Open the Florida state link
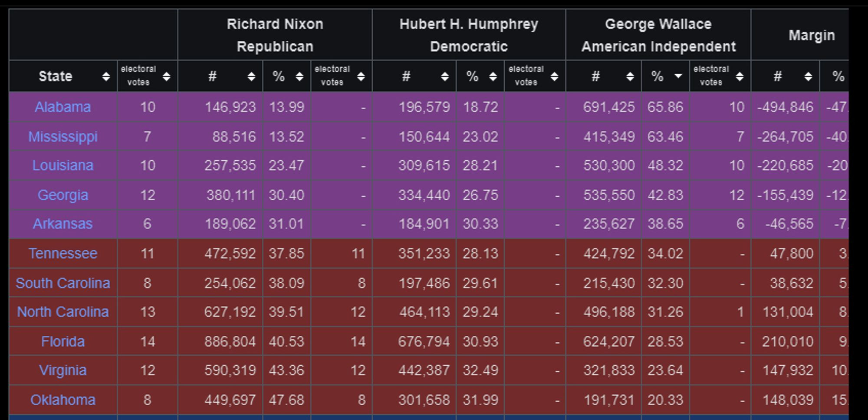This screenshot has width=868, height=420. click(63, 341)
